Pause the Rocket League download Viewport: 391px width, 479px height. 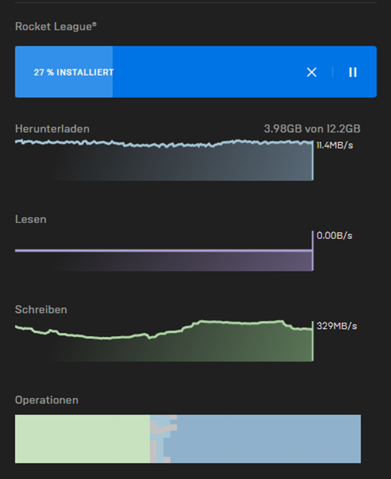tap(353, 72)
